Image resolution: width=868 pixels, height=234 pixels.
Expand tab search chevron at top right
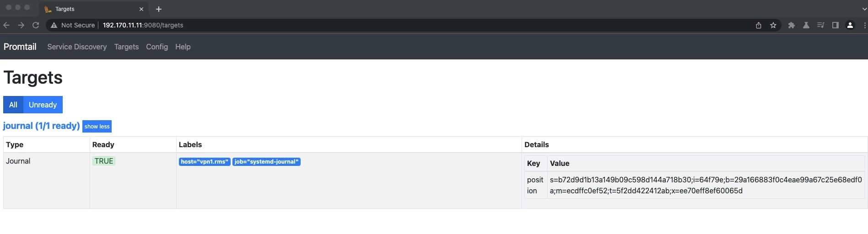click(x=864, y=9)
